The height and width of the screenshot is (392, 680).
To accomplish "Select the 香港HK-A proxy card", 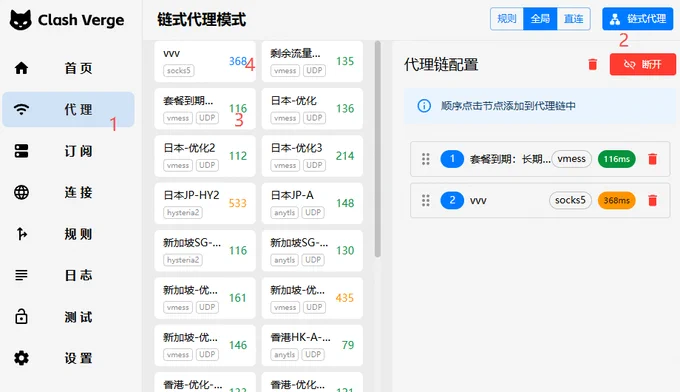I will [x=312, y=345].
